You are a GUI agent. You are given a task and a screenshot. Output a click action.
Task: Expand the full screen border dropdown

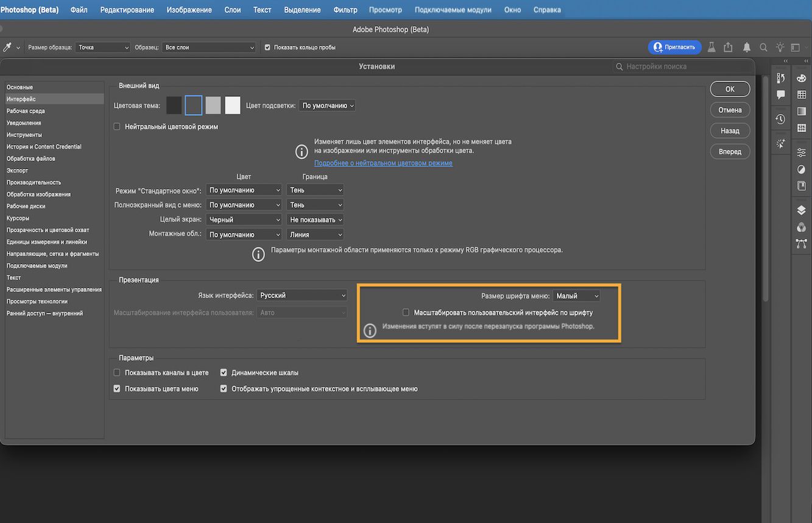pos(315,219)
